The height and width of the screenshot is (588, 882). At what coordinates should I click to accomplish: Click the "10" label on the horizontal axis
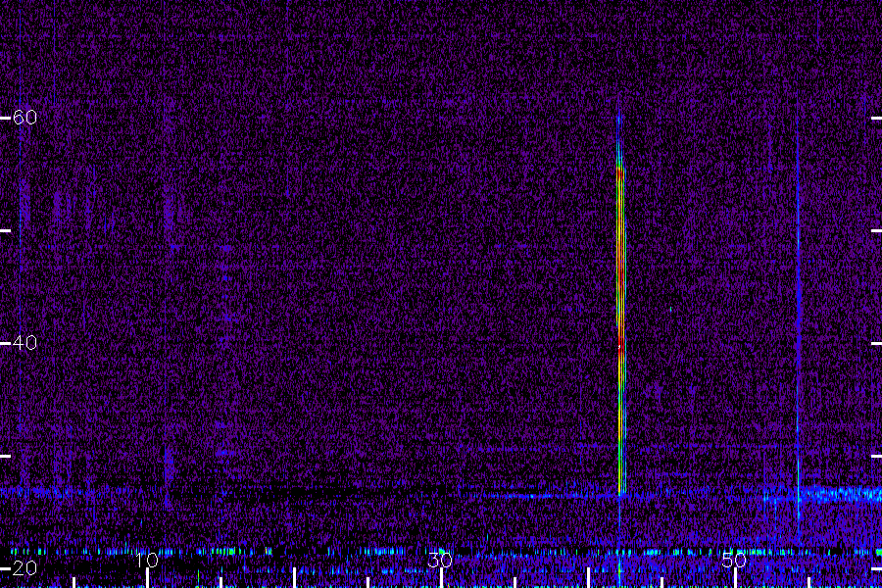[x=147, y=561]
